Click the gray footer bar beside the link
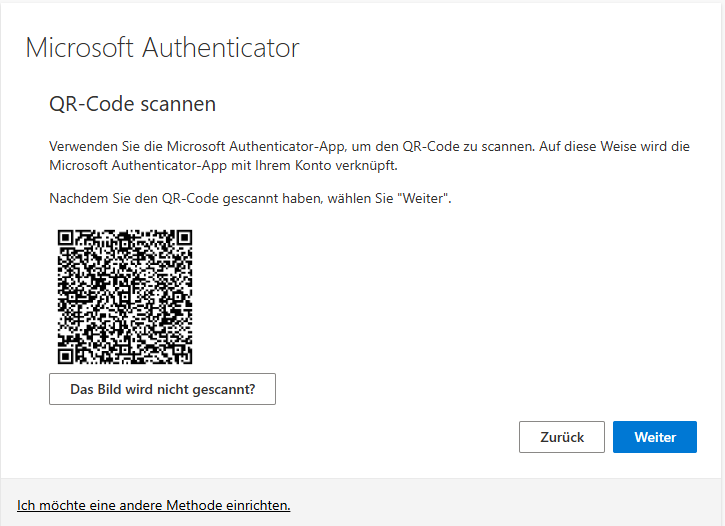The image size is (725, 526). (x=500, y=505)
